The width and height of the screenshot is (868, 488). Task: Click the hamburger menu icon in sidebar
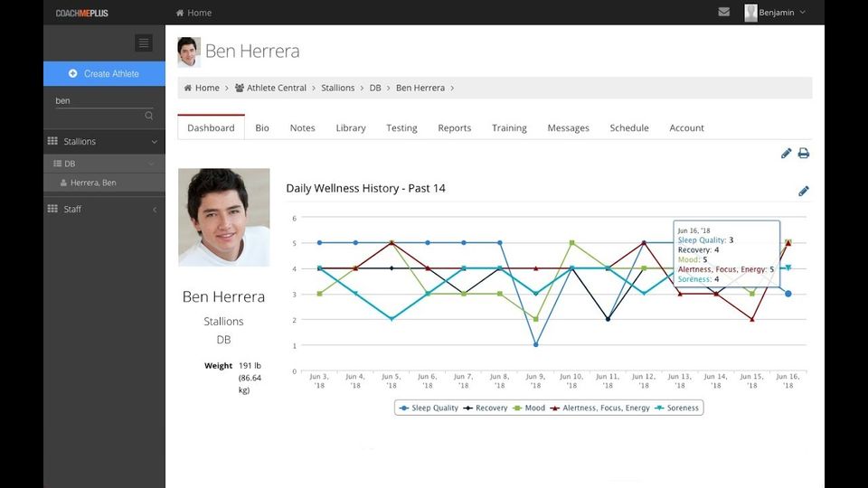(x=143, y=42)
